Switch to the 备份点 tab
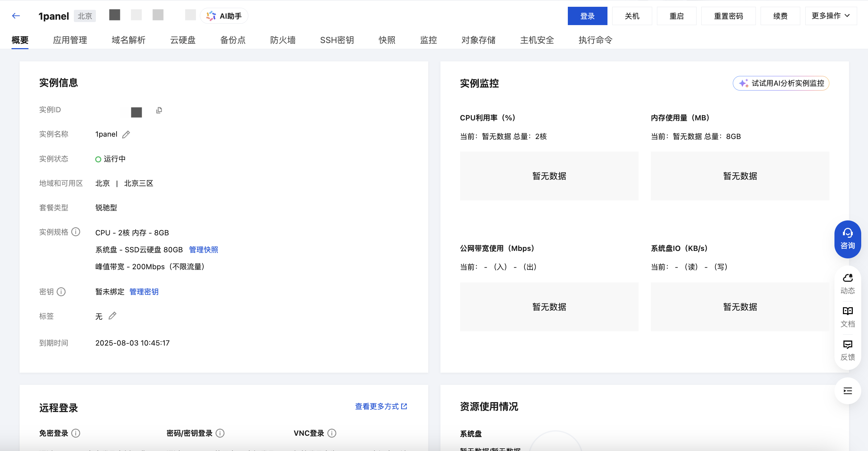 pos(233,40)
